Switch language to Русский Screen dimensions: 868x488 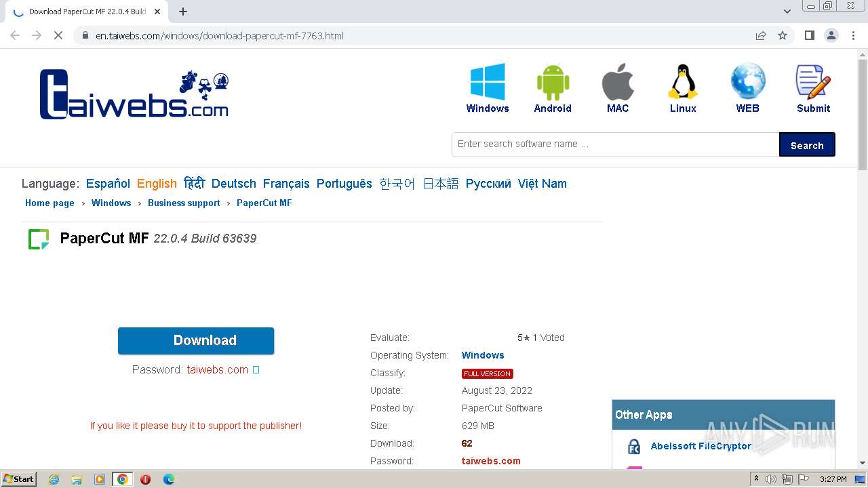click(488, 184)
